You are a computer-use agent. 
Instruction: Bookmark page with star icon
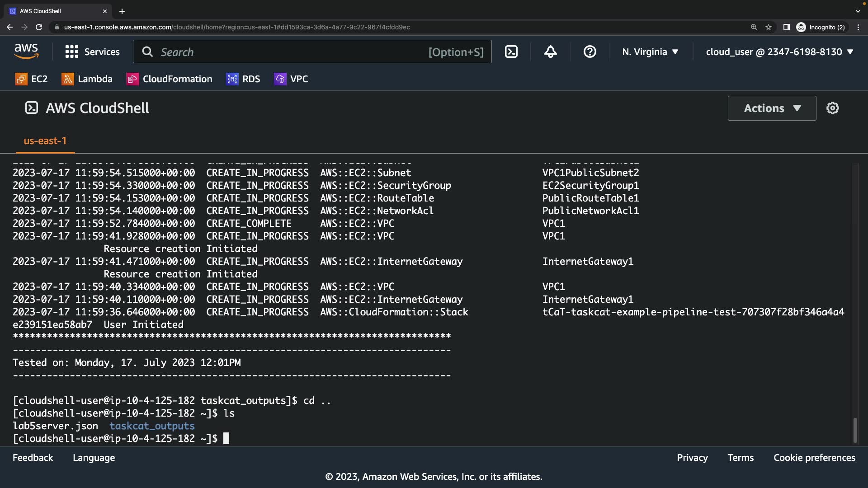769,27
